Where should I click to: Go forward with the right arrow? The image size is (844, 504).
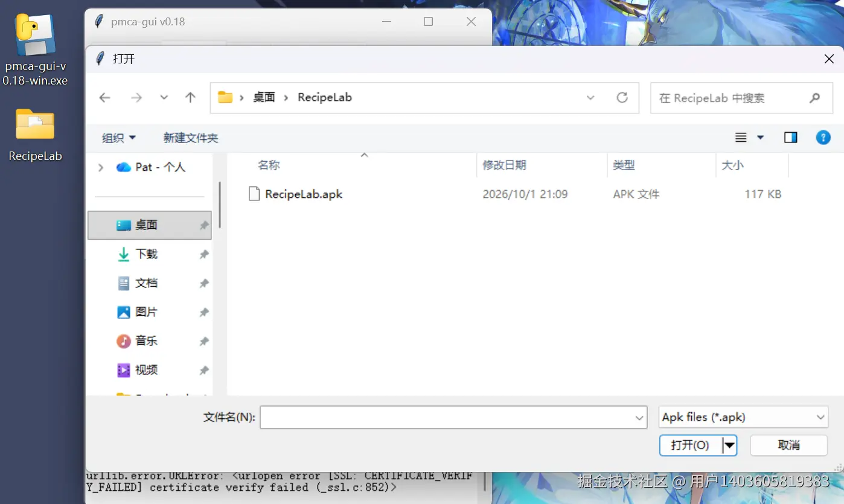[x=136, y=98]
